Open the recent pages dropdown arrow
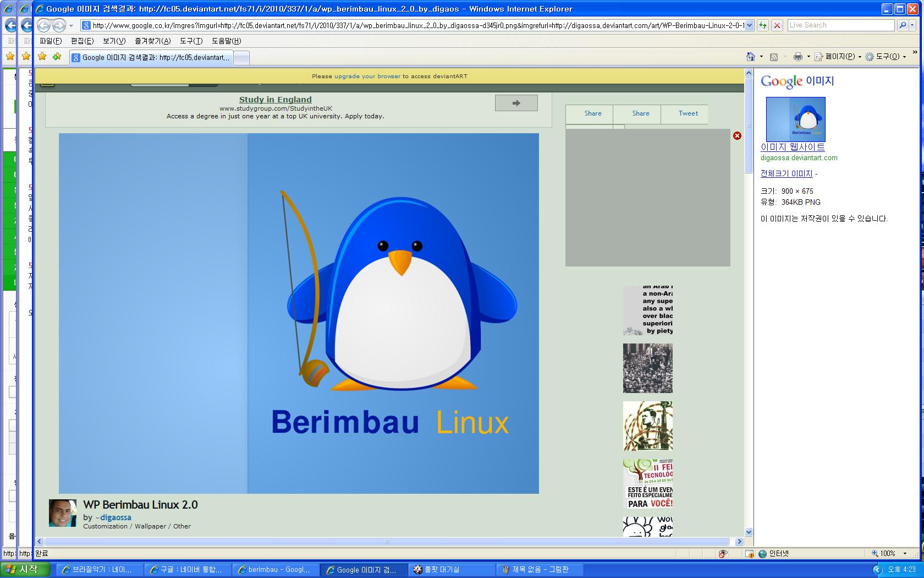 click(71, 26)
